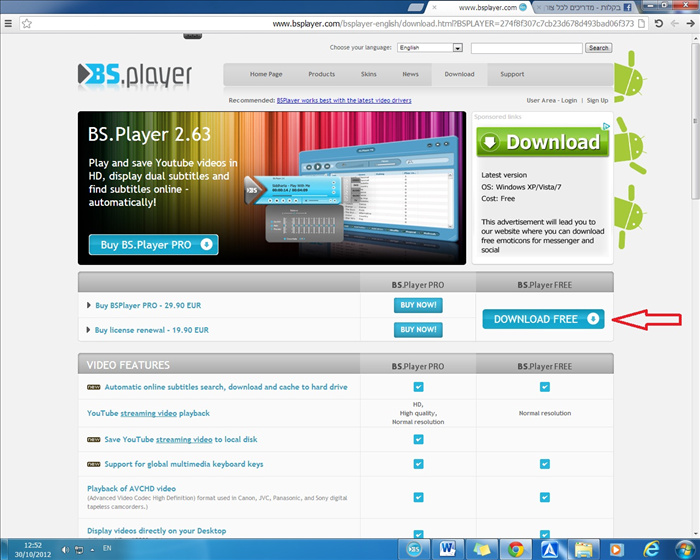Go back with the browser arrow
The height and width of the screenshot is (560, 700).
[x=674, y=23]
